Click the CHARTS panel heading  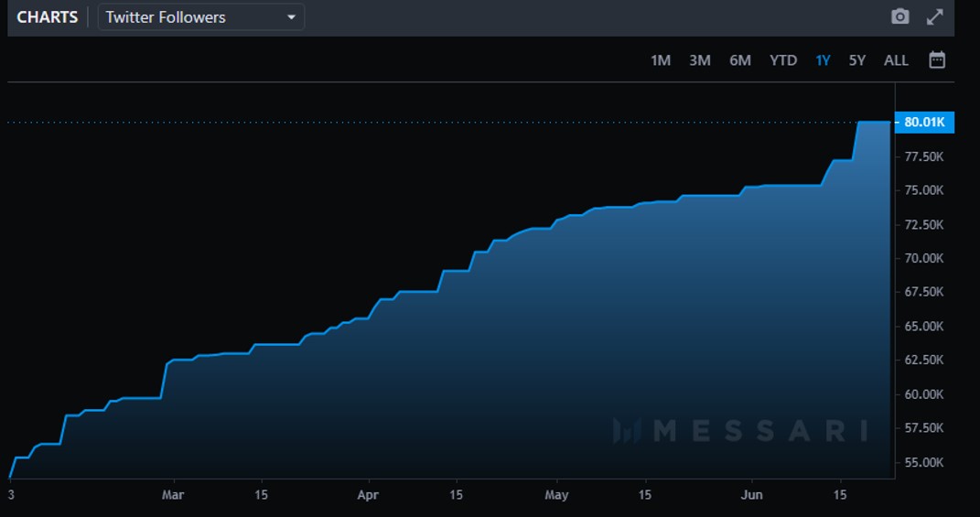48,17
